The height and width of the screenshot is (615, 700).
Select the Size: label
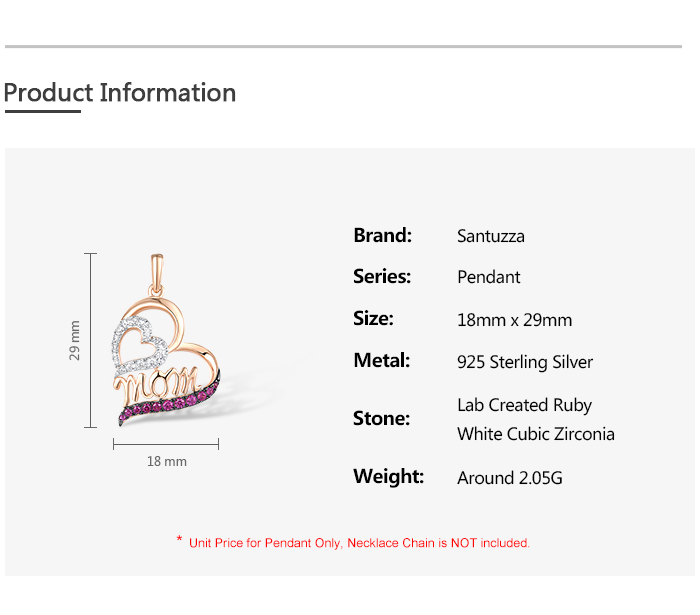pyautogui.click(x=373, y=319)
